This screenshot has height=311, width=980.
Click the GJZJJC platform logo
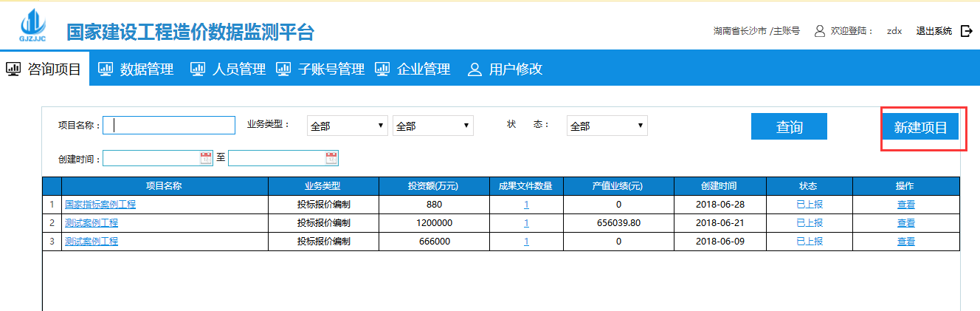pyautogui.click(x=31, y=27)
